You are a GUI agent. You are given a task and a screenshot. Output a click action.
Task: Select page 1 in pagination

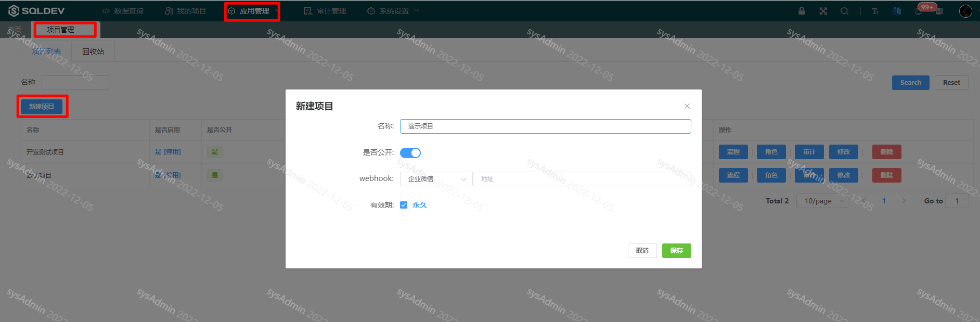tap(884, 201)
